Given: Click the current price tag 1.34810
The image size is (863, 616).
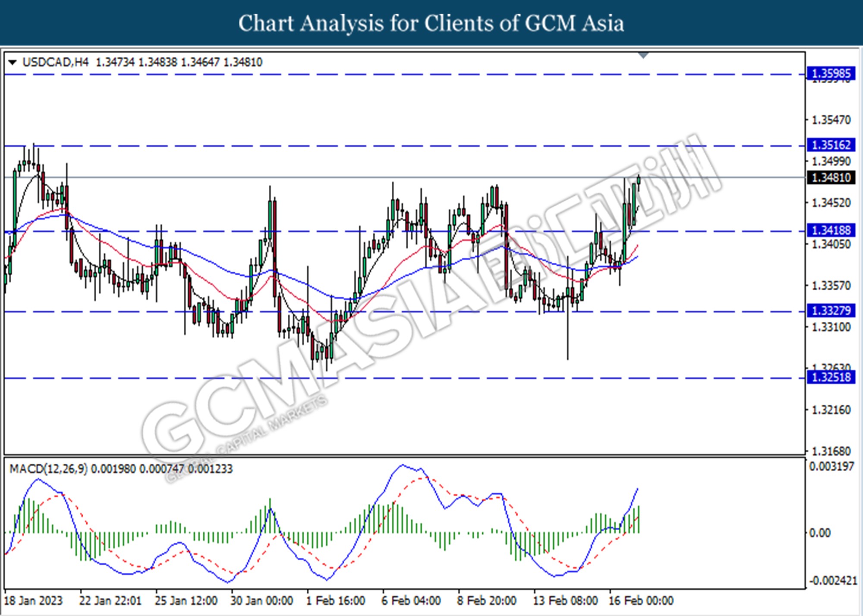Looking at the screenshot, I should 831,177.
